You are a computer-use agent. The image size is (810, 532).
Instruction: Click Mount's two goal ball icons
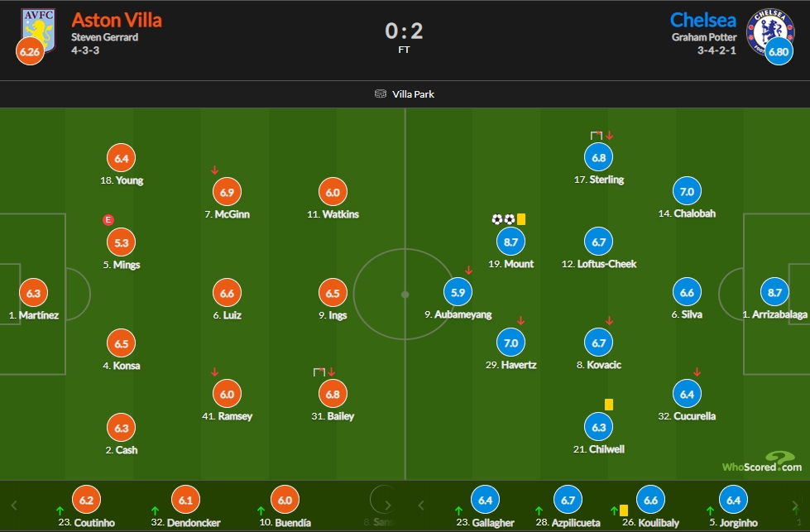coord(503,219)
